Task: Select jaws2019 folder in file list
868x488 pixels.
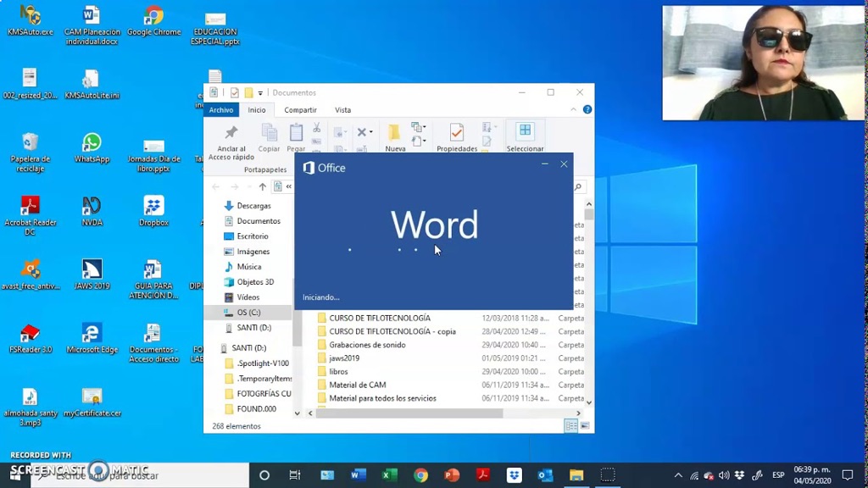Action: pos(344,358)
